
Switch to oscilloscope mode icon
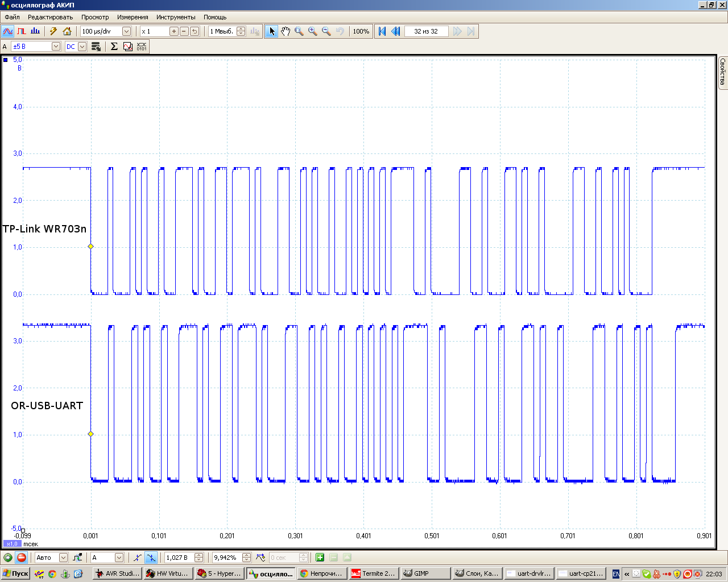[x=8, y=31]
